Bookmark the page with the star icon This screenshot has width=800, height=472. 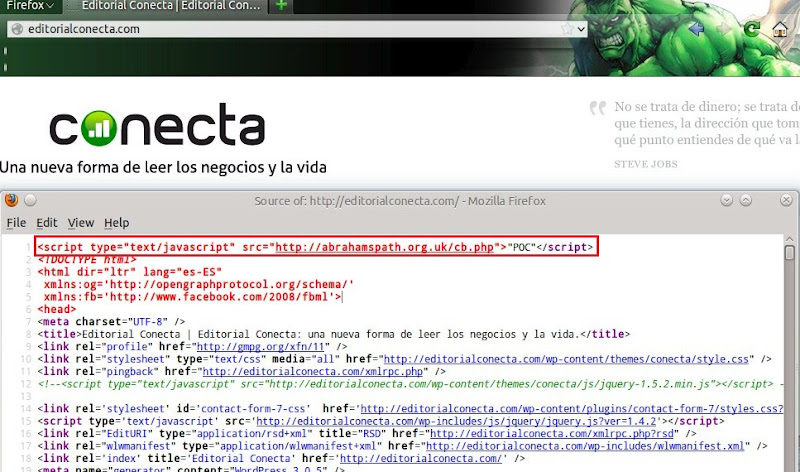coord(567,29)
